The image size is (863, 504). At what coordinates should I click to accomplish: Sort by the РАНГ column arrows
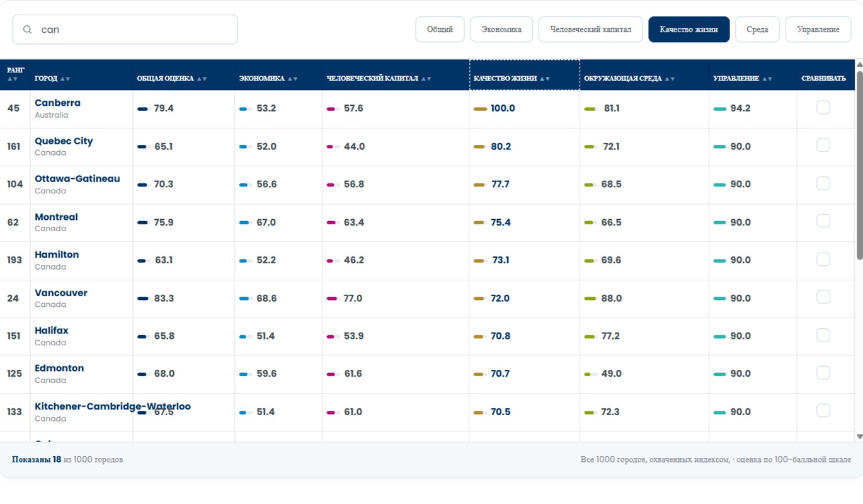click(x=13, y=79)
